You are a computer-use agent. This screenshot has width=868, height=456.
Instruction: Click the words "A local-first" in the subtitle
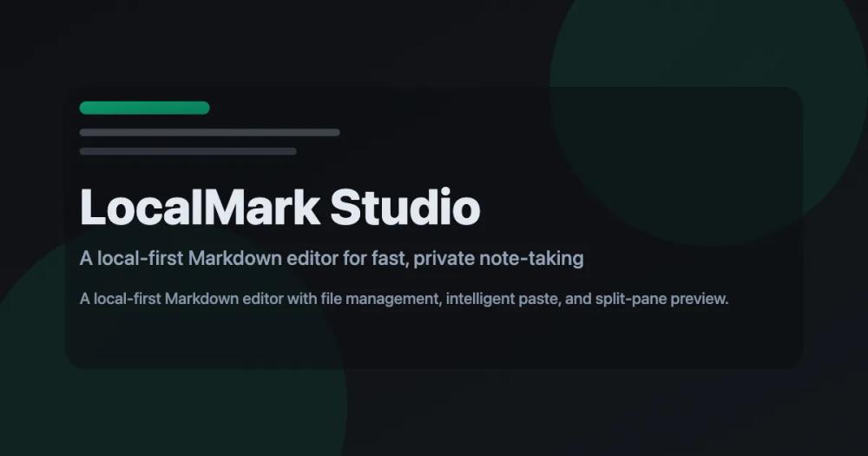coord(131,258)
